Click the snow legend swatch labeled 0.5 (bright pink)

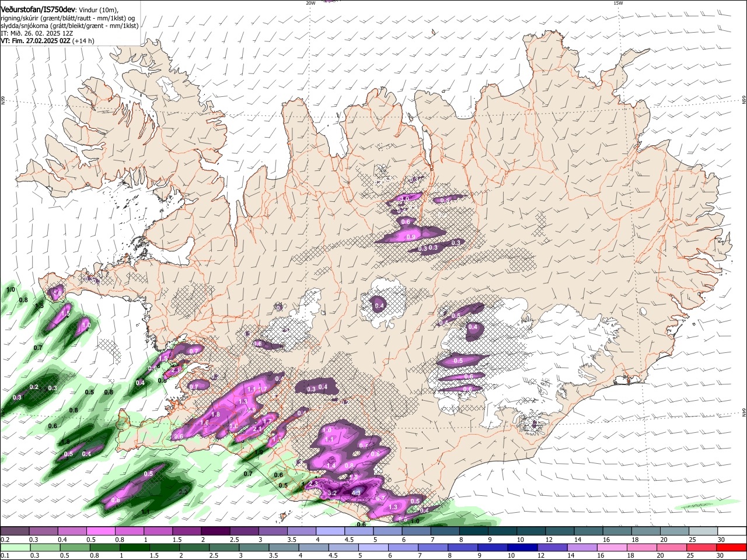(100, 531)
